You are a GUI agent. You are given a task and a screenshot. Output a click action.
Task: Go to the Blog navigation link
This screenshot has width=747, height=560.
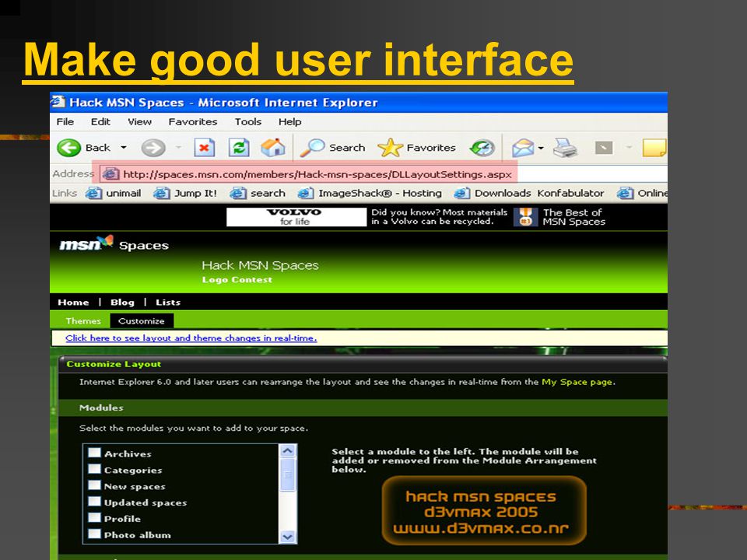click(122, 303)
